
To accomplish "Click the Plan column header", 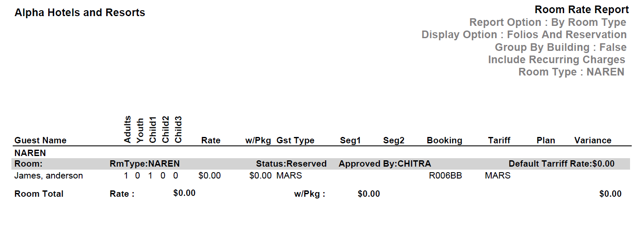I will (x=545, y=140).
